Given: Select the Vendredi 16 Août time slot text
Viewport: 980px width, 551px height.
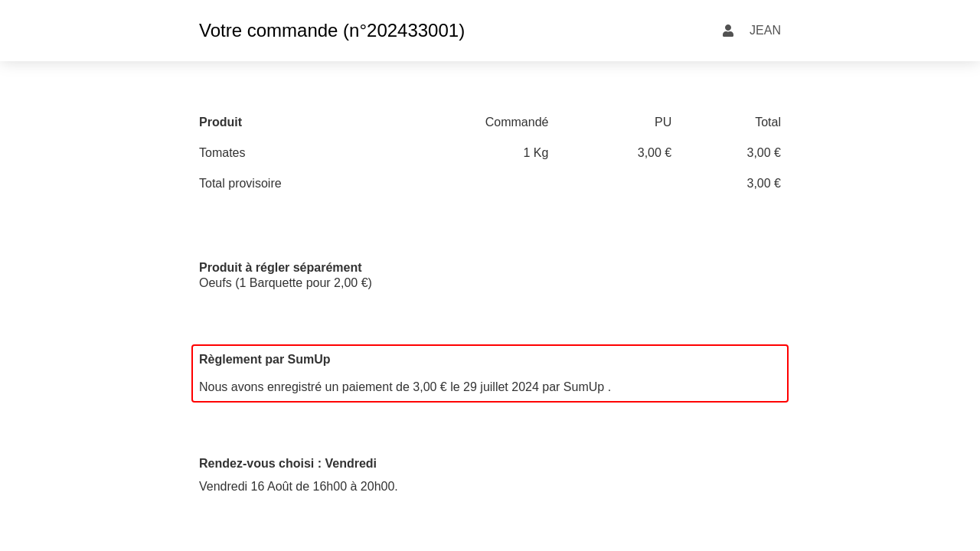Looking at the screenshot, I should 298,487.
